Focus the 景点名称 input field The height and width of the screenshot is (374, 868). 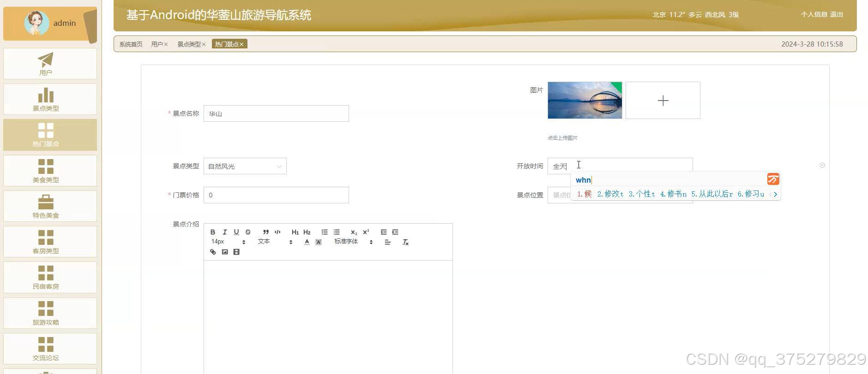point(276,113)
